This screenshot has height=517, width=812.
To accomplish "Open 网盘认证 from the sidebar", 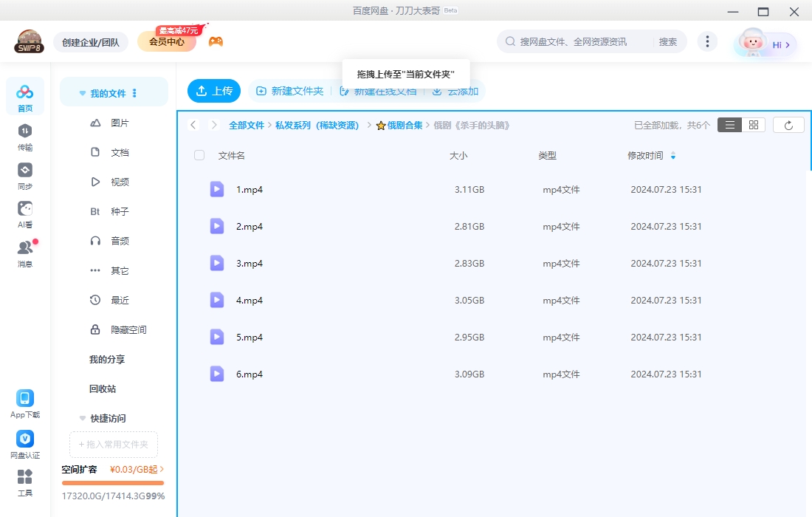I will tap(24, 439).
